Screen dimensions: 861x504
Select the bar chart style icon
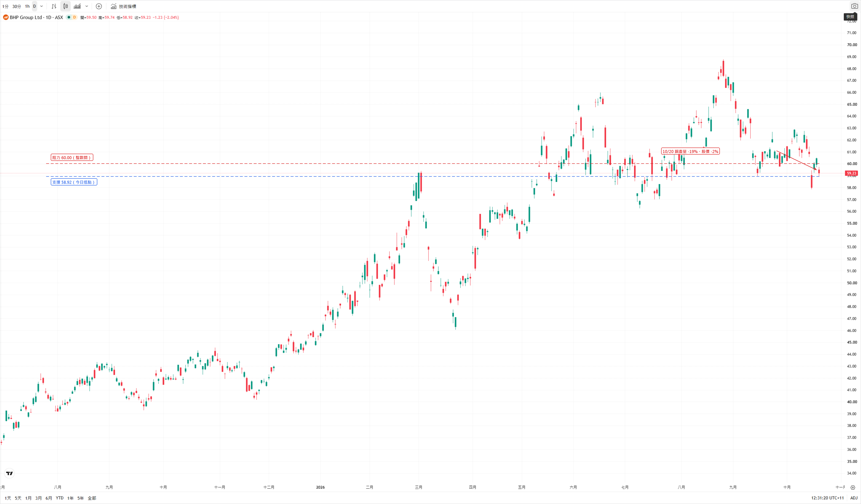point(54,6)
